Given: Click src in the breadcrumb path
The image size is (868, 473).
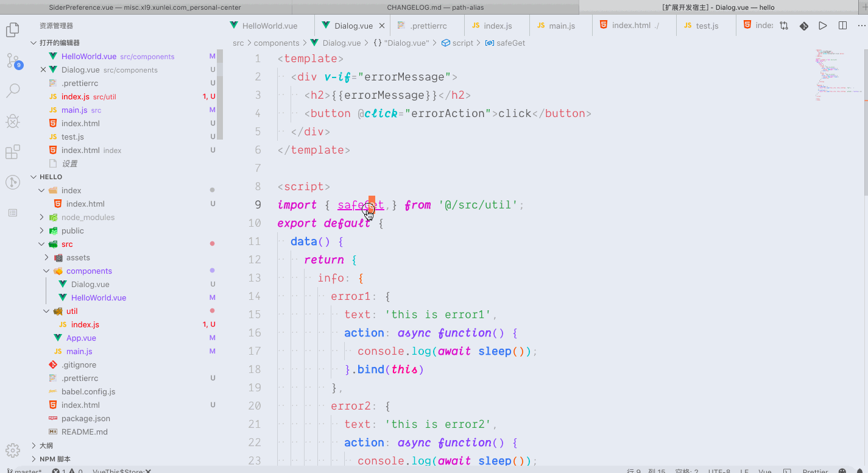Looking at the screenshot, I should 238,43.
